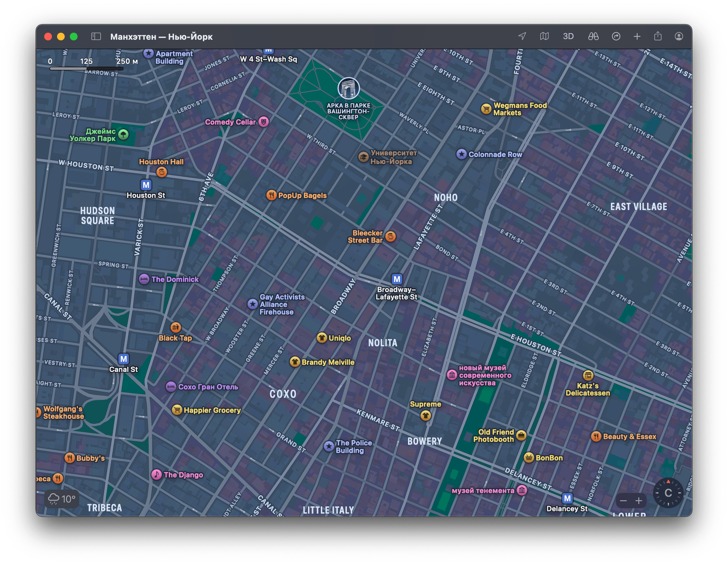Select James Walker Park tree icon
Screen dimensions: 728x564
[123, 135]
